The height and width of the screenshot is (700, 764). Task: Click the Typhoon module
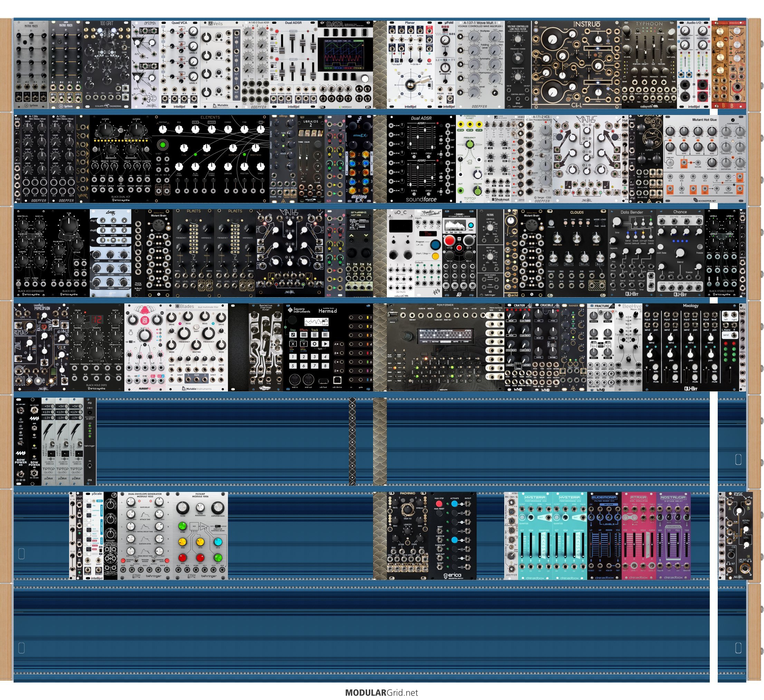pyautogui.click(x=649, y=65)
